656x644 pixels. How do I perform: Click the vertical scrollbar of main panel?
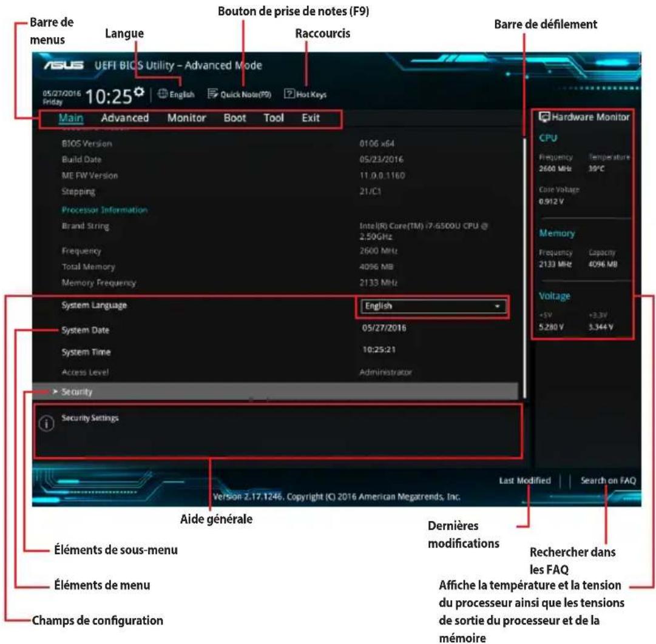pyautogui.click(x=525, y=267)
